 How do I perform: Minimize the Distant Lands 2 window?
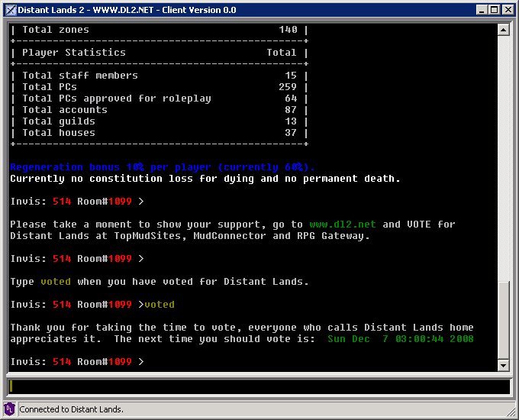(x=482, y=10)
